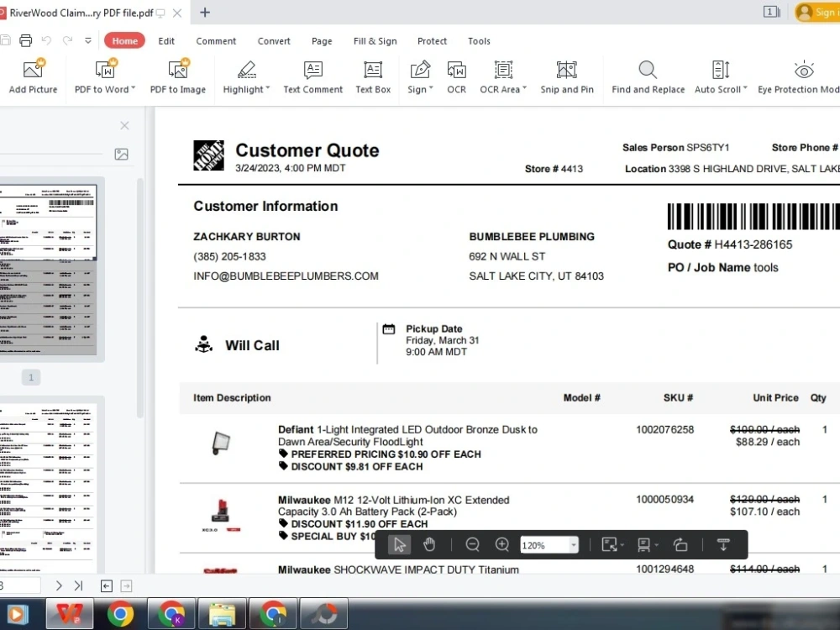
Task: Collapse the floating toolbar
Action: (x=722, y=545)
